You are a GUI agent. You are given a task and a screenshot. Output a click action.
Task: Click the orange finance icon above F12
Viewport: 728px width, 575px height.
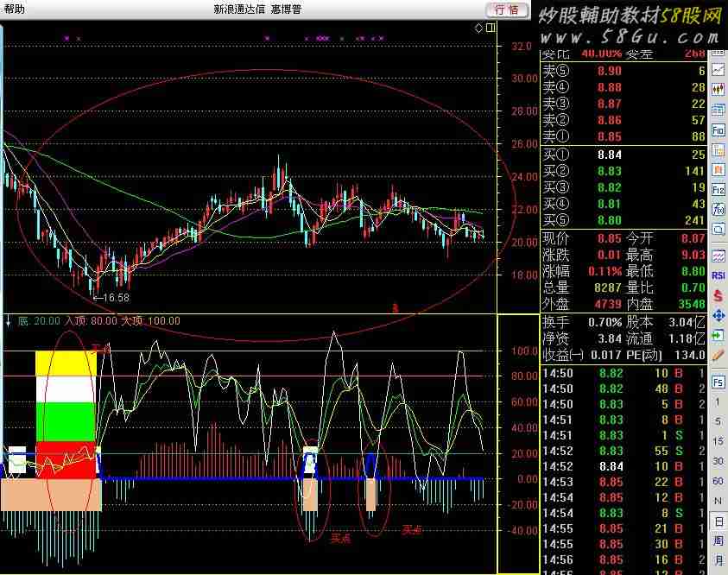[719, 169]
